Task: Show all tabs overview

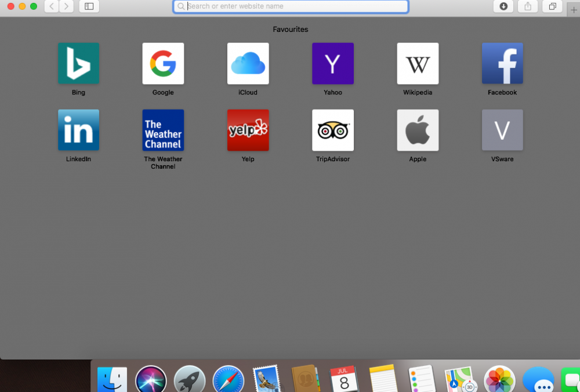Action: [552, 6]
